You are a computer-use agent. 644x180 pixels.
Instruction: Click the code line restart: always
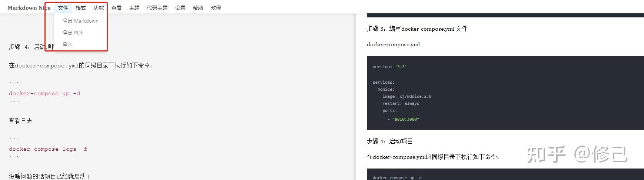(x=401, y=103)
